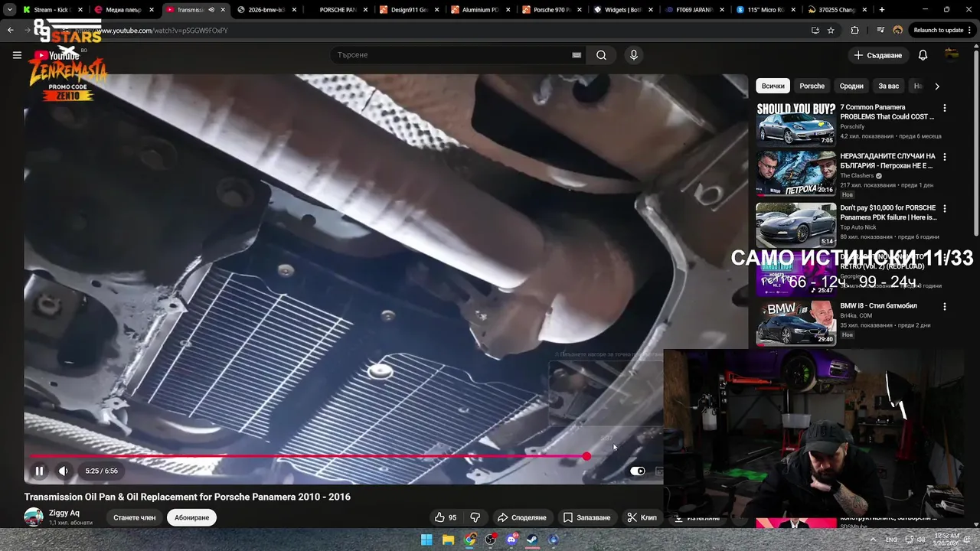The width and height of the screenshot is (980, 551).
Task: Switch to the Stream - Kick browser tab
Action: (52, 10)
